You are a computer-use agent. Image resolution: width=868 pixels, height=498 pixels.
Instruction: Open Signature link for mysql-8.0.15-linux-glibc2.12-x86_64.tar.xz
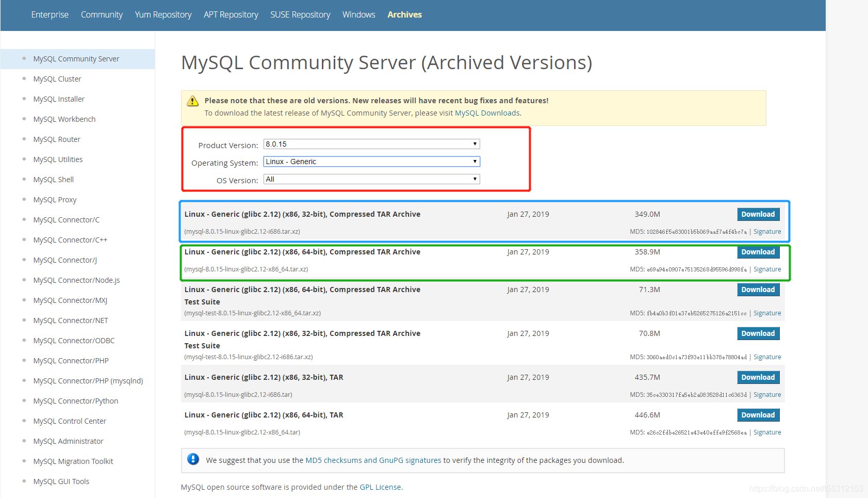tap(767, 269)
